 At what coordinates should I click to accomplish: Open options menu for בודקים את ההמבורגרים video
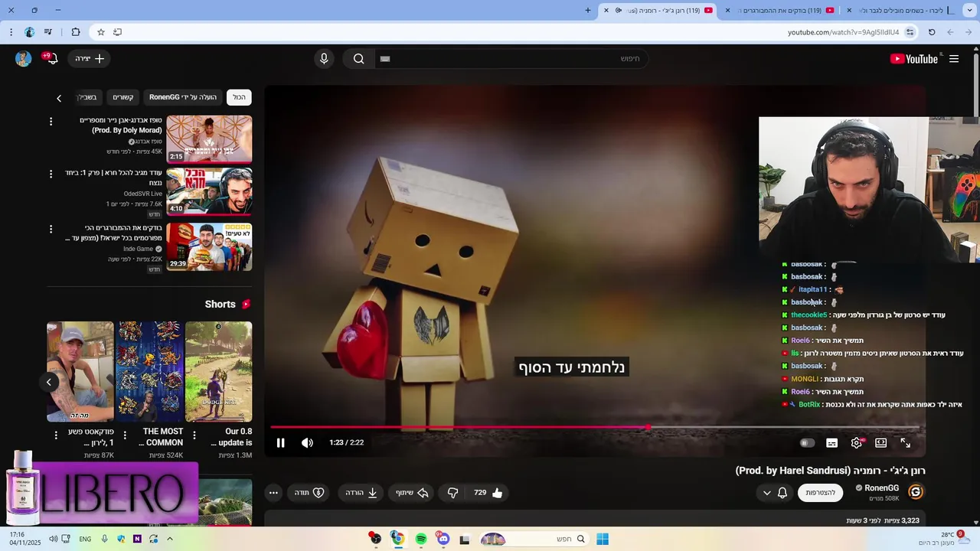(51, 230)
